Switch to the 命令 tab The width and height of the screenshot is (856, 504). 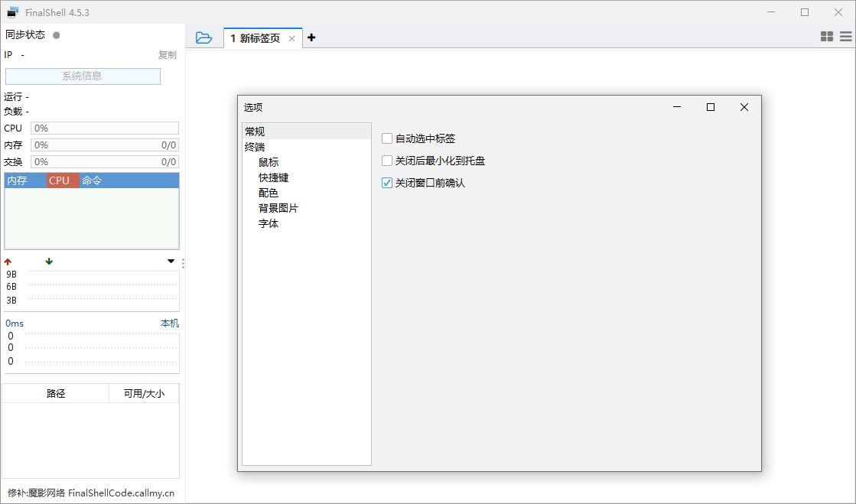click(93, 180)
